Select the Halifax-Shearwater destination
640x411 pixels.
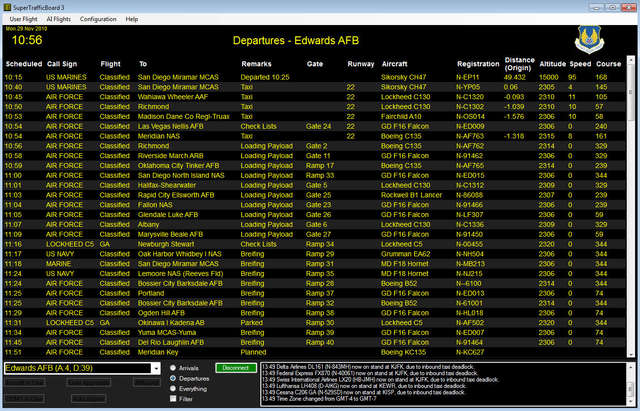tap(167, 185)
